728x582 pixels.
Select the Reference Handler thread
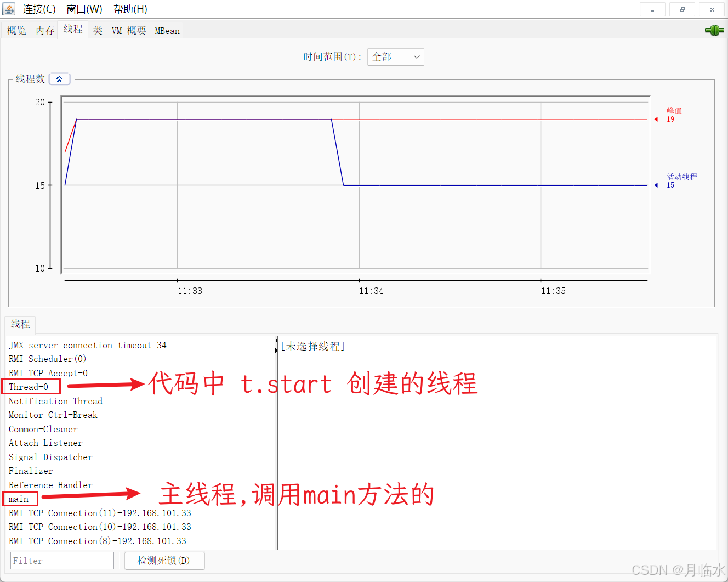coord(50,485)
